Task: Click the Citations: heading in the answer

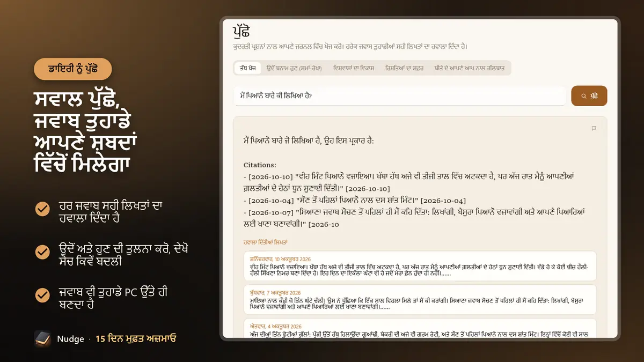Action: (260, 165)
